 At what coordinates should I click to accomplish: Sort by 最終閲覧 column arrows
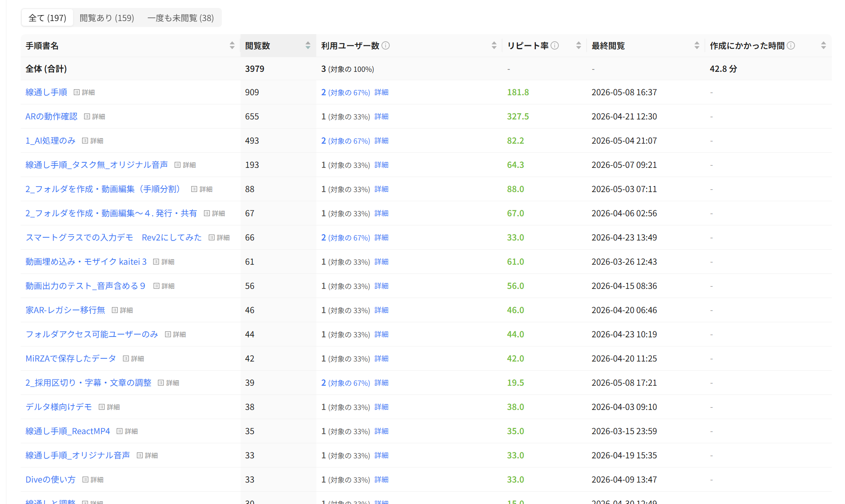click(x=697, y=46)
